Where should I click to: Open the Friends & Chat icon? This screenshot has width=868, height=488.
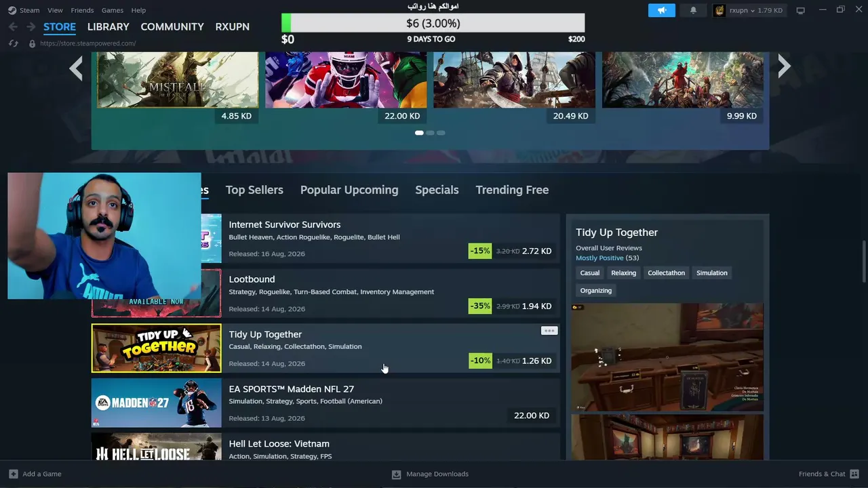[854, 474]
